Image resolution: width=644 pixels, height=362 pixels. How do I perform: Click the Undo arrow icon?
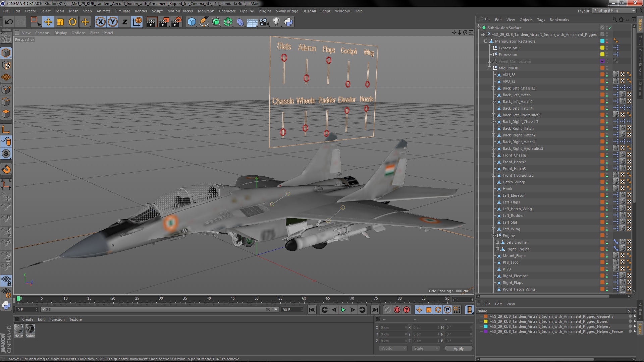coord(9,22)
